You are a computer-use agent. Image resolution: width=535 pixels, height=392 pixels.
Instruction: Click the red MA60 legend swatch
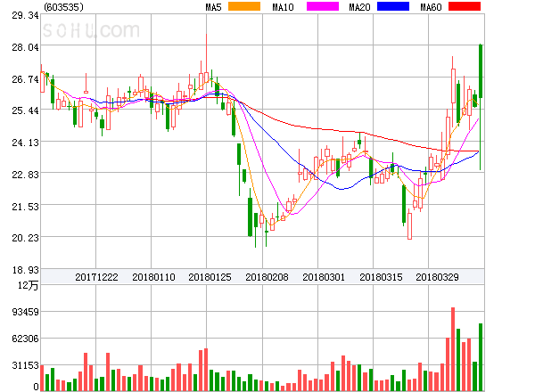465,6
